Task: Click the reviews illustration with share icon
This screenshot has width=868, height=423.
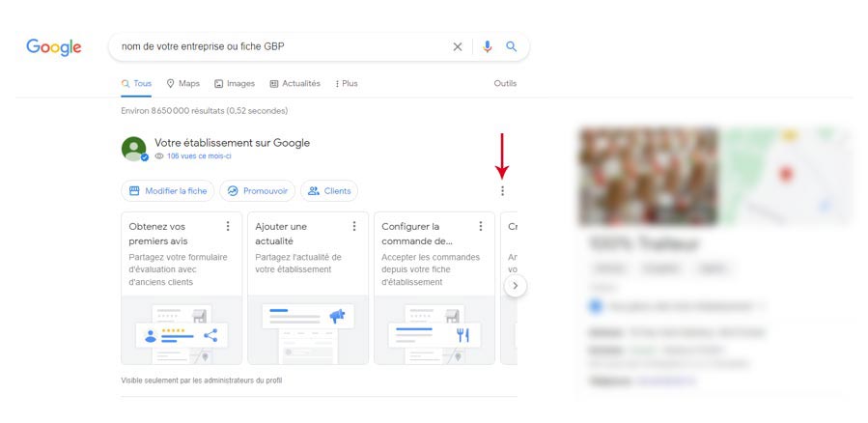Action: click(x=182, y=330)
